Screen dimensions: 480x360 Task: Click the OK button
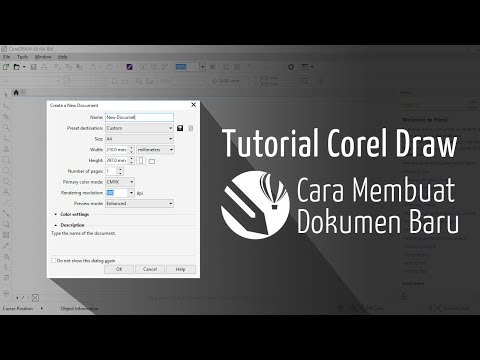[119, 269]
